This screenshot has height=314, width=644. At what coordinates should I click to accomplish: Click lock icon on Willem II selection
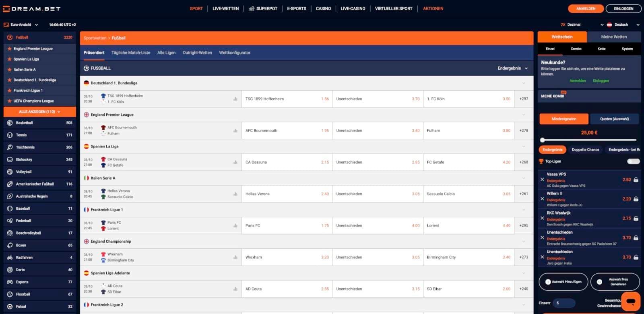tap(636, 199)
